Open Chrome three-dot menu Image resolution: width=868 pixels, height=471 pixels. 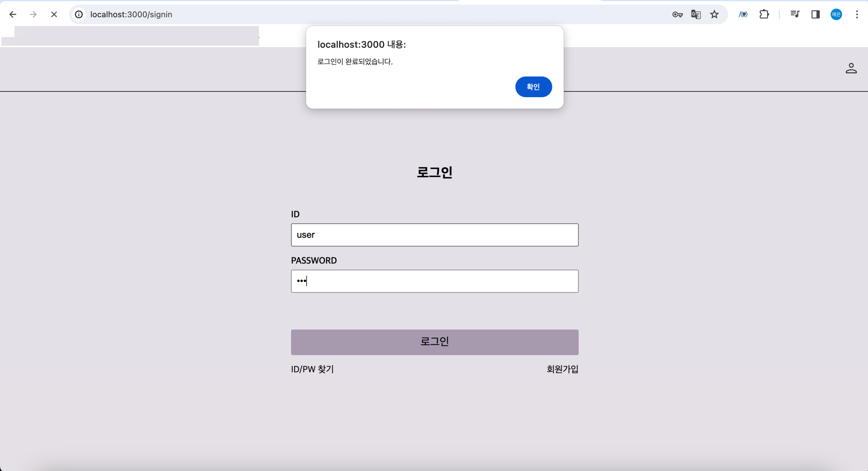point(857,14)
